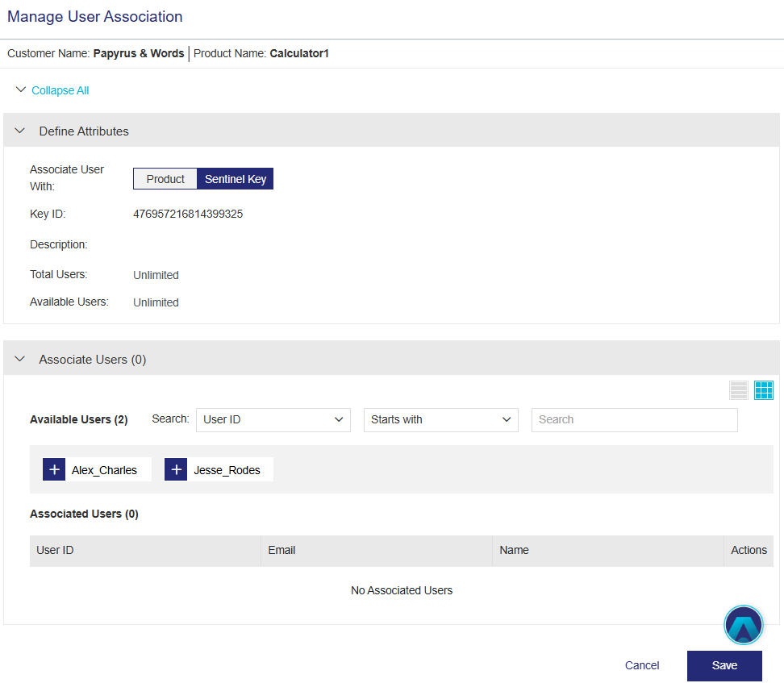Focus the Search text field
Viewport: 784px width, 683px height.
click(x=634, y=419)
